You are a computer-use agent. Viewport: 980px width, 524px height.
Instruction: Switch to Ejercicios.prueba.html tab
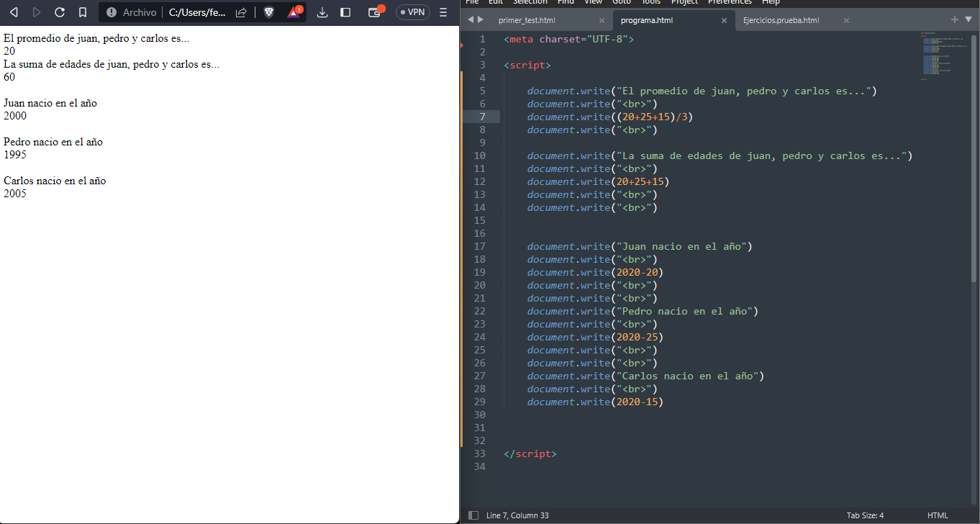pos(781,20)
